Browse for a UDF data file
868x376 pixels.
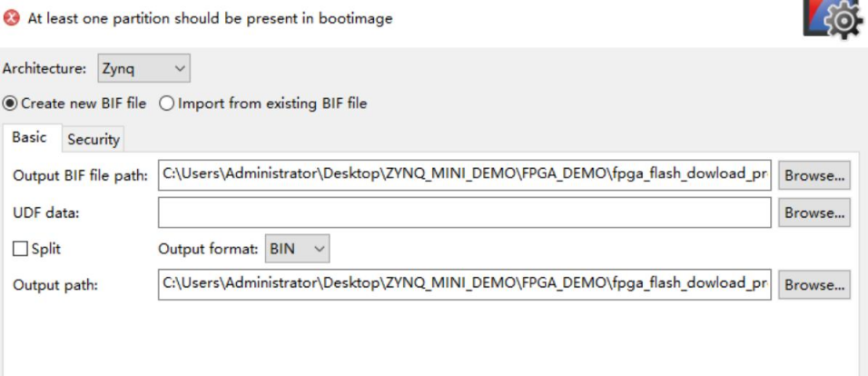tap(814, 213)
